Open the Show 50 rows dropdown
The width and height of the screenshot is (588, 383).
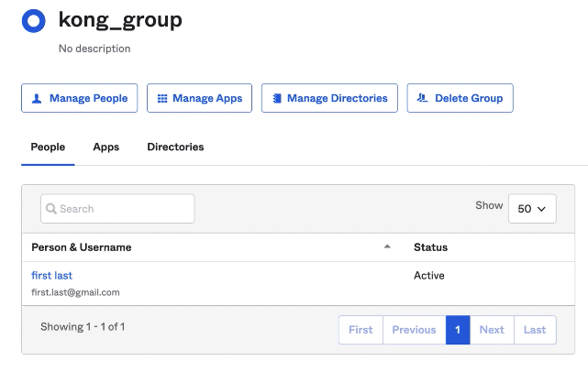point(532,209)
